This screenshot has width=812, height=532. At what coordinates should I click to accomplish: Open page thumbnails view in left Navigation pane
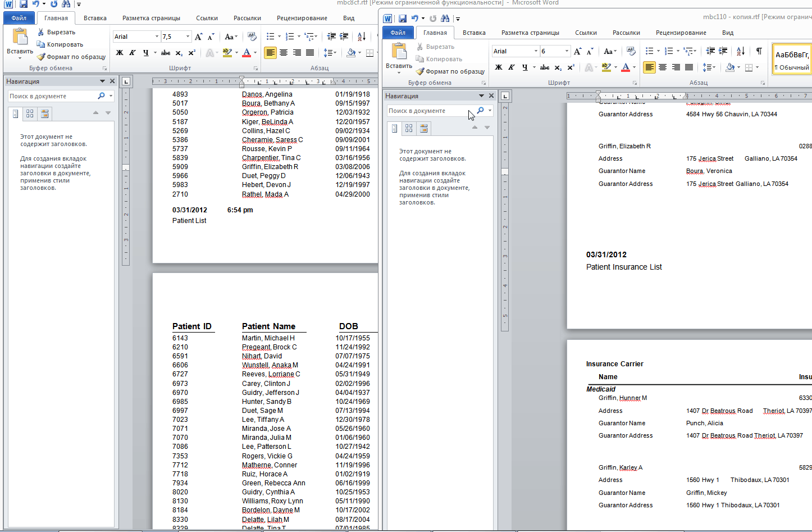click(x=30, y=113)
